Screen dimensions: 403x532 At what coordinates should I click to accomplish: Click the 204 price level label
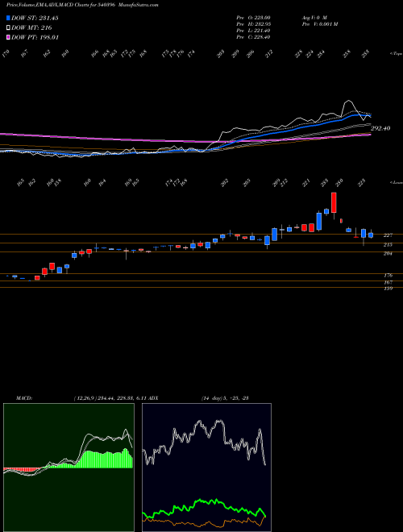pyautogui.click(x=388, y=253)
